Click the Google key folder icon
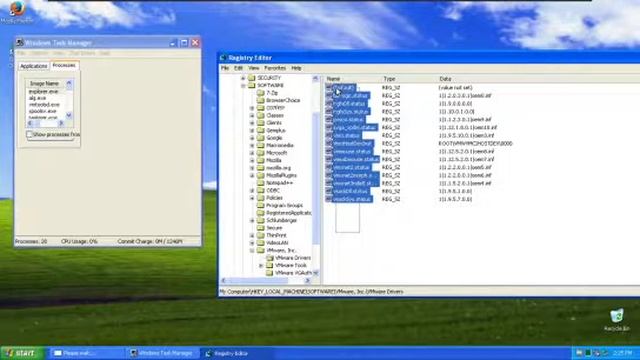Viewport: 640px width, 360px height. 261,138
